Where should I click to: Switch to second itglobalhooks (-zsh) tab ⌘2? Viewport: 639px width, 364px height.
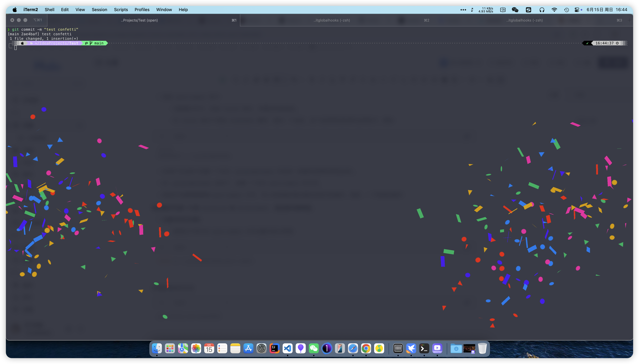click(332, 20)
